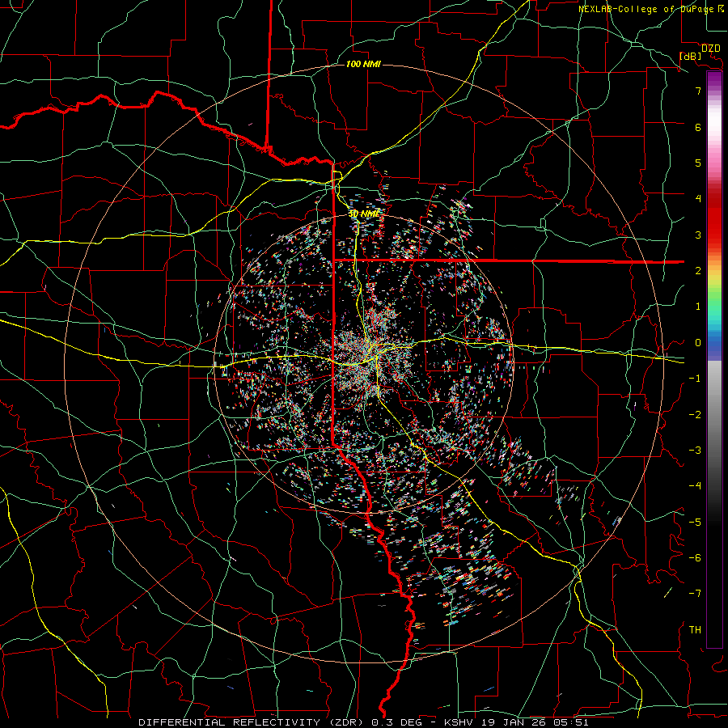Click the "0.3 DEG" elevation text
Image resolution: width=728 pixels, height=728 pixels.
pos(396,722)
